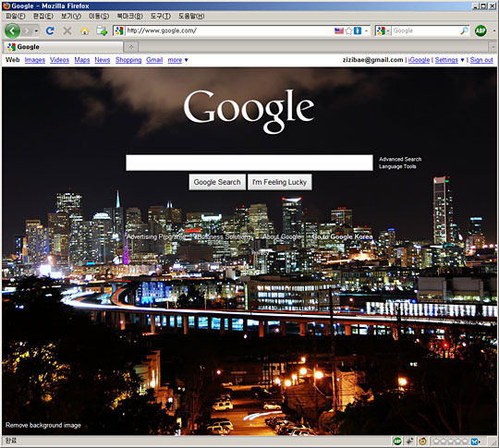Click the Adblock Plus status bar icon

396,441
